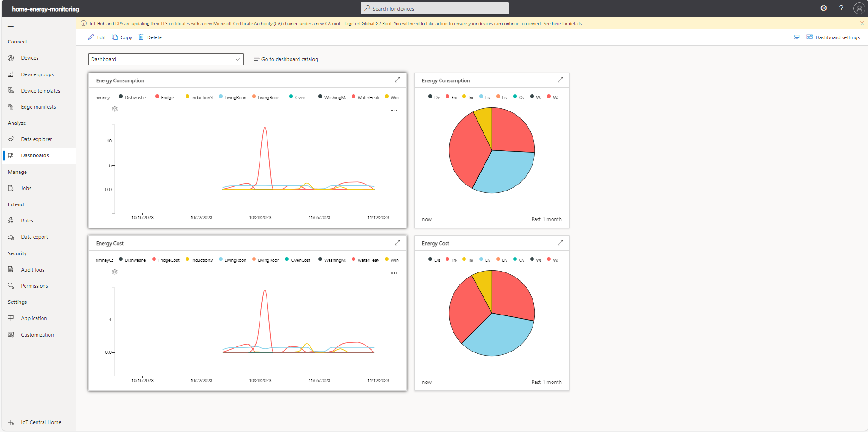The height and width of the screenshot is (432, 868).
Task: Open Audit logs under Security
Action: point(32,269)
